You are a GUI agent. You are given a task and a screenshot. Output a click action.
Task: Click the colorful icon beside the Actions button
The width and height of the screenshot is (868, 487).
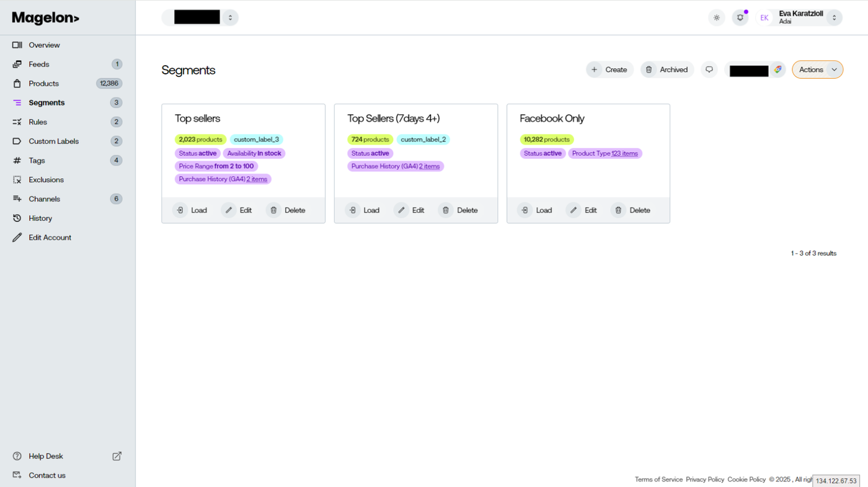(x=778, y=69)
